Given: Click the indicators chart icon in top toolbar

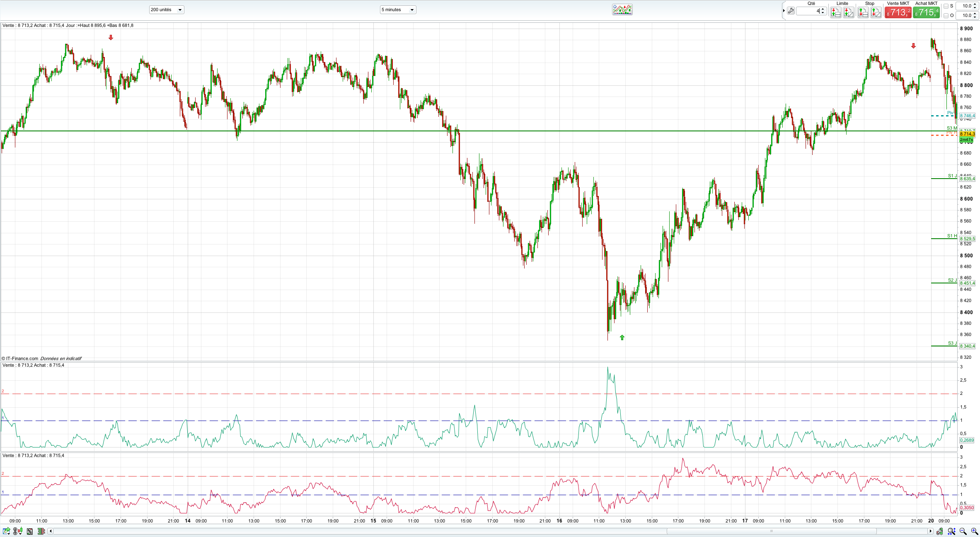Looking at the screenshot, I should (622, 10).
